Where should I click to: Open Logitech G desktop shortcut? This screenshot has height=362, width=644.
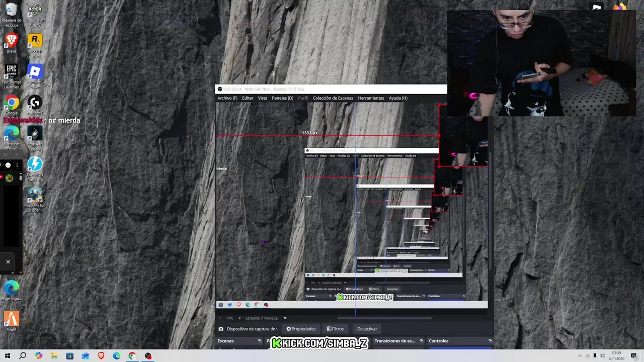[34, 105]
